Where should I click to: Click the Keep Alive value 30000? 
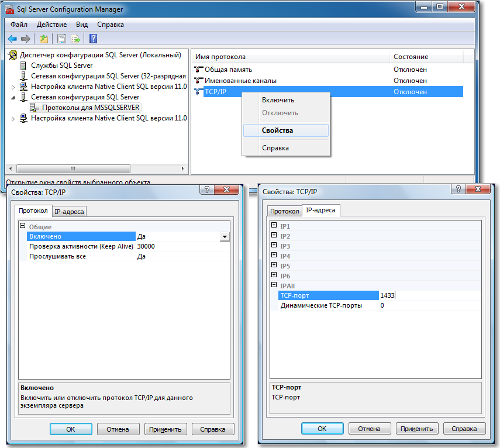[182, 246]
